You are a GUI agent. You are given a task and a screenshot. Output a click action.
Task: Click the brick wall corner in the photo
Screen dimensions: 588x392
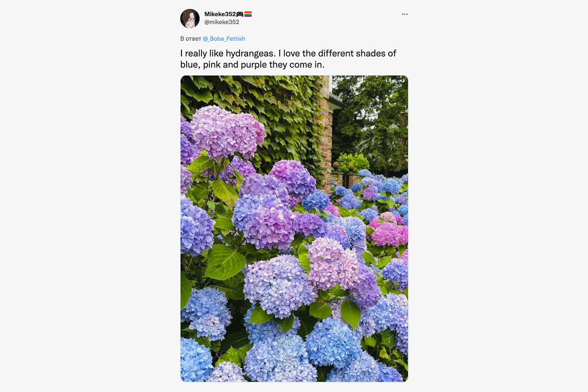pyautogui.click(x=325, y=133)
